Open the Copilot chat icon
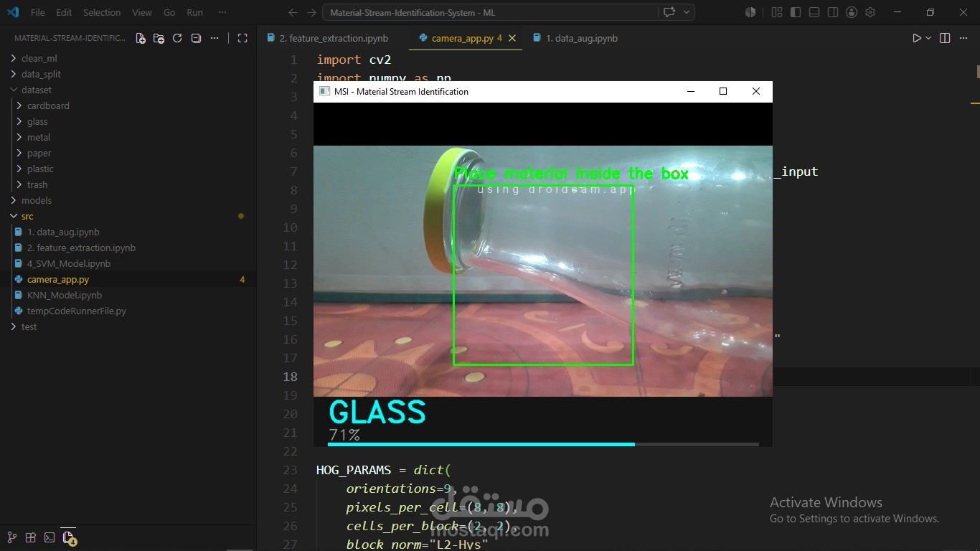Viewport: 980px width, 551px height. click(669, 12)
